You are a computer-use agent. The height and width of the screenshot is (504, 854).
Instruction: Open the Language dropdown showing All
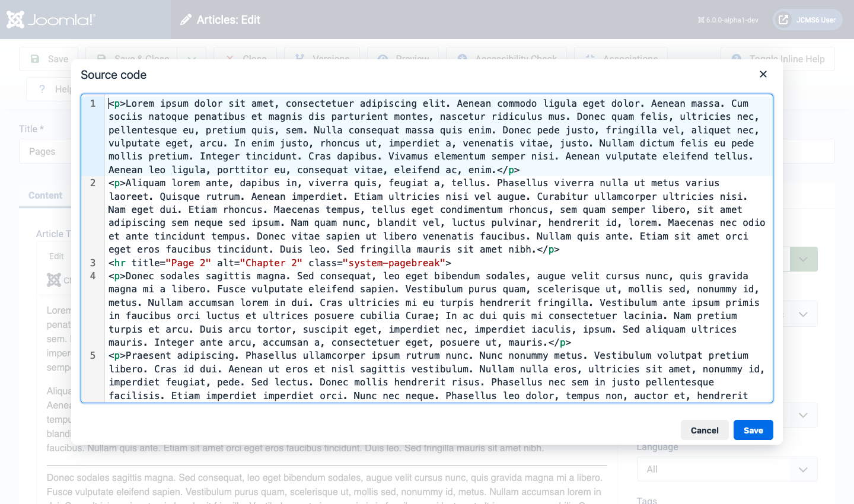[727, 468]
